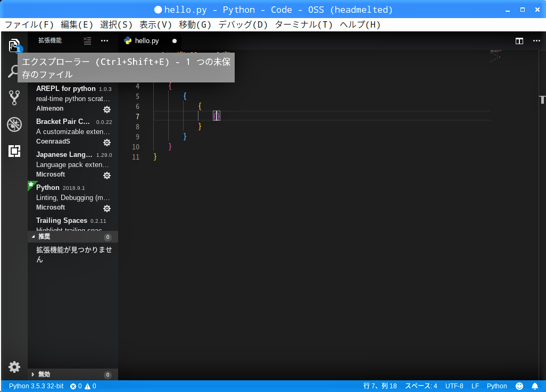Screen dimensions: 546x392
Task: Click the CoenraadS publisher name
Action: [53, 141]
